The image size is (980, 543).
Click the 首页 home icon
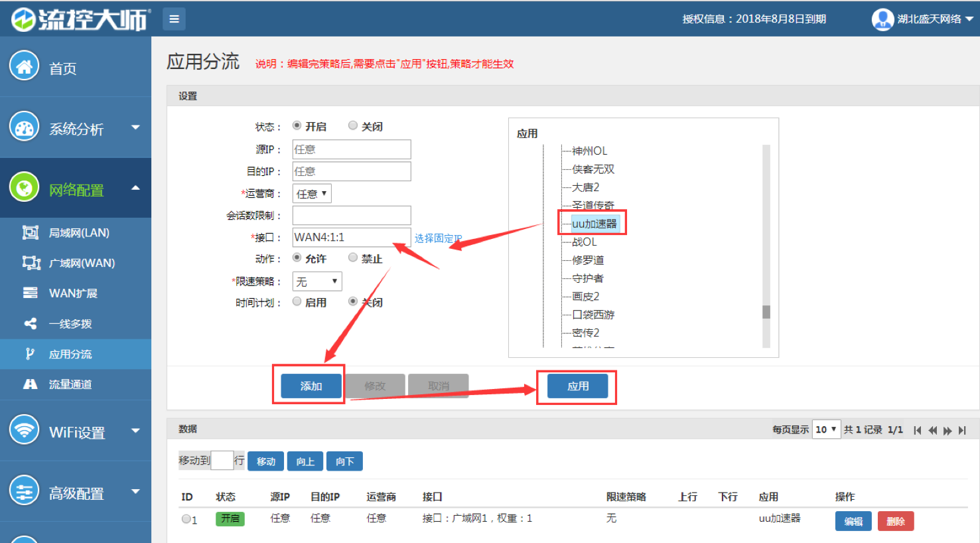point(25,67)
